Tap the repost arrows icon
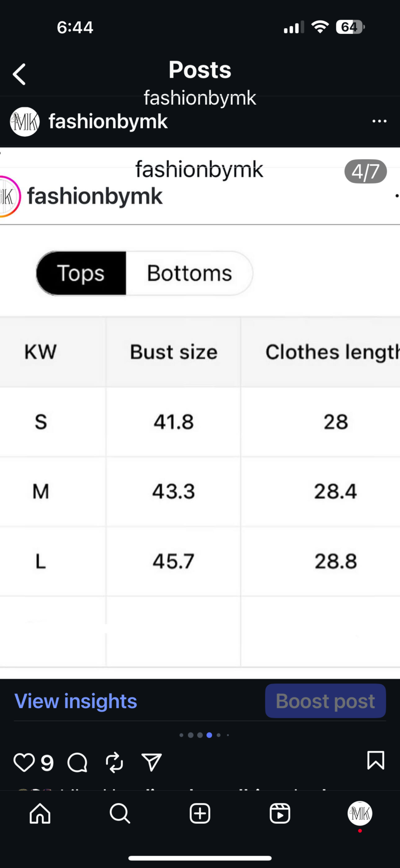This screenshot has height=868, width=400. 114,762
